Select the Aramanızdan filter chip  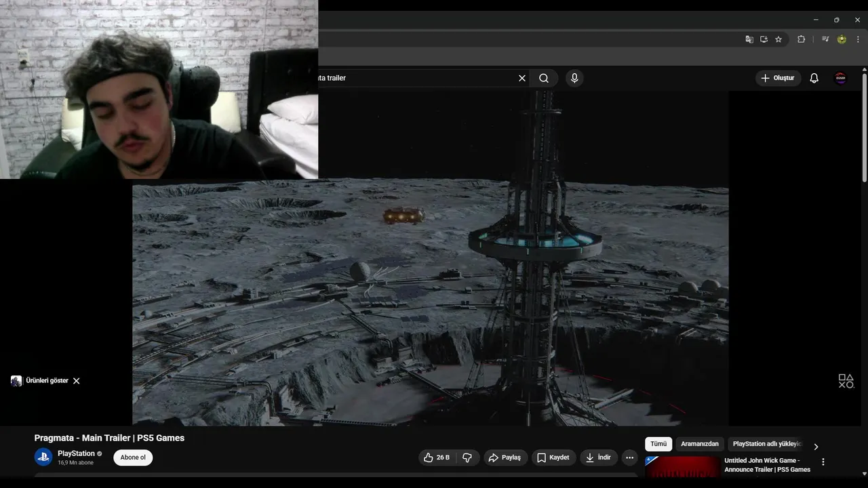700,444
